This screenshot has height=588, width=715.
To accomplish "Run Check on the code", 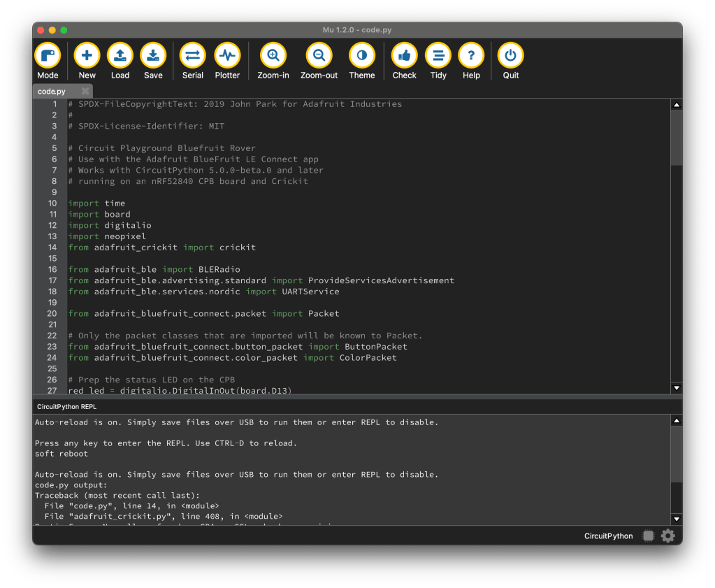I will (x=404, y=56).
